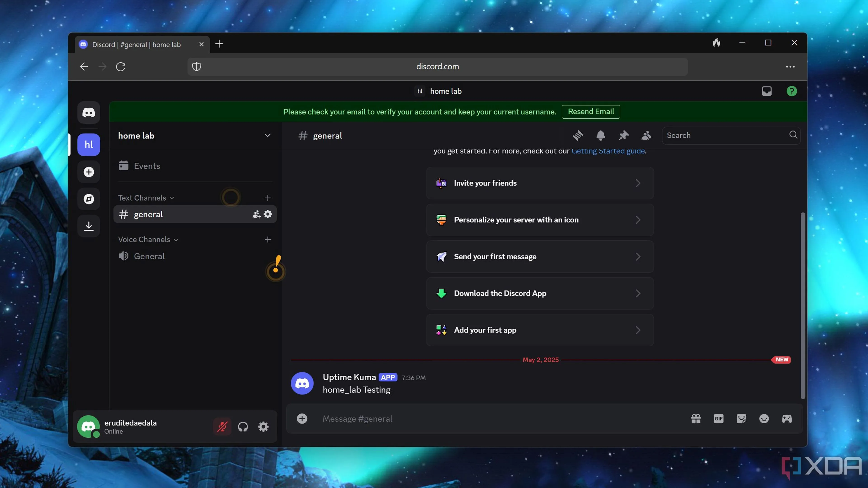This screenshot has height=488, width=868.
Task: Expand Invite your friends card
Action: [540, 183]
